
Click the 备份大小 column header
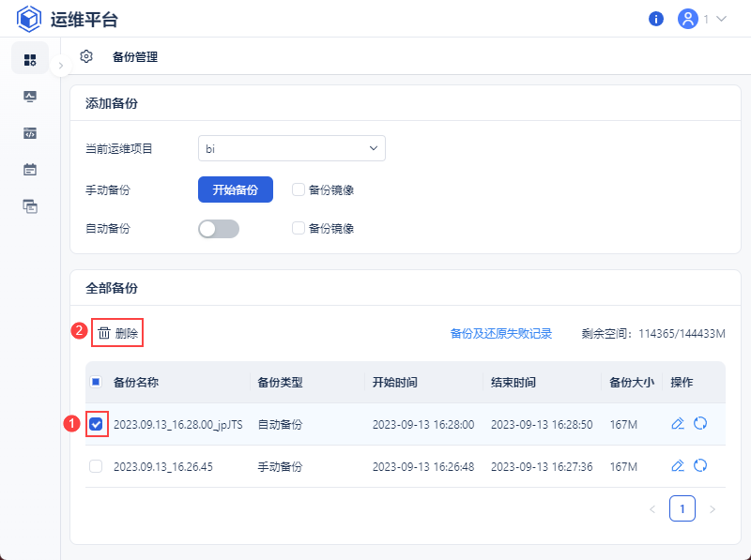coord(632,382)
